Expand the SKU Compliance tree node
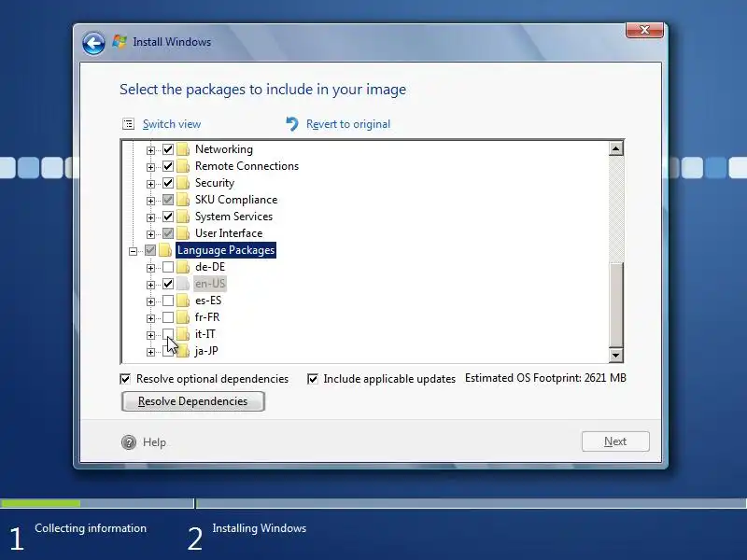 (x=150, y=201)
